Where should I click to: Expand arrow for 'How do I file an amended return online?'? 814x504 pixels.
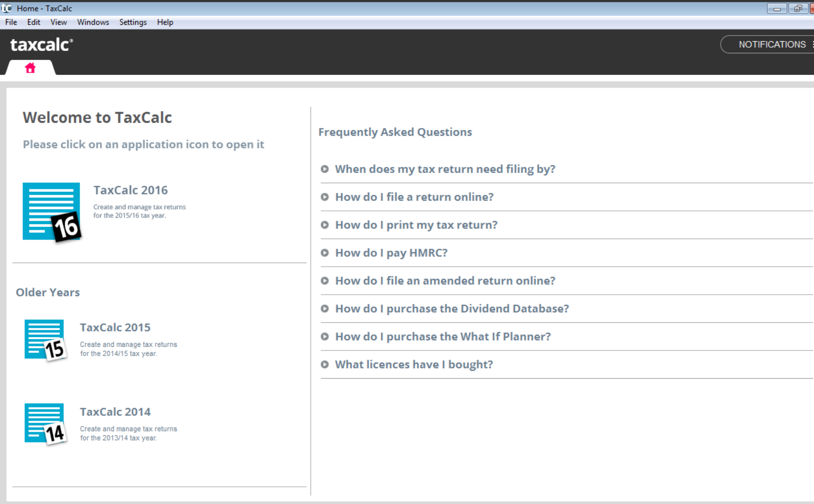pos(325,281)
